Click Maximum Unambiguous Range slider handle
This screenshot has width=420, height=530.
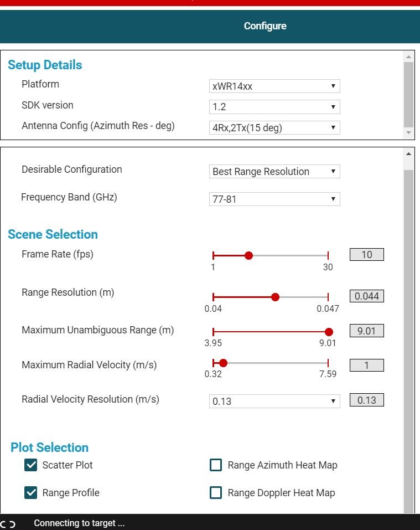coord(329,332)
